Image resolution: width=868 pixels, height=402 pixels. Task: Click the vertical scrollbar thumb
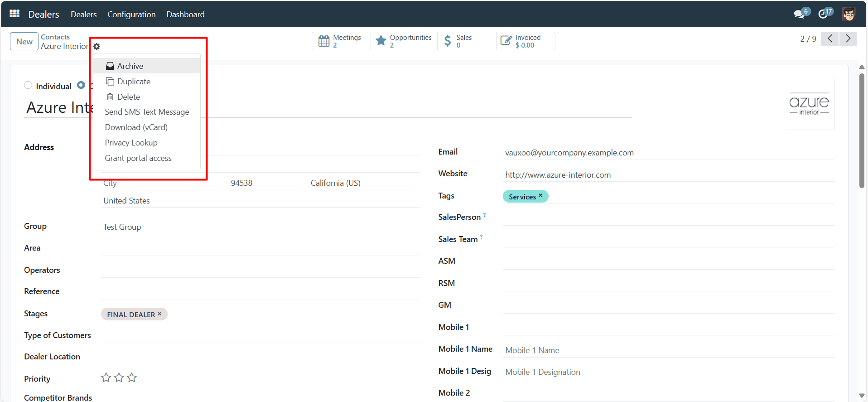pos(862,131)
